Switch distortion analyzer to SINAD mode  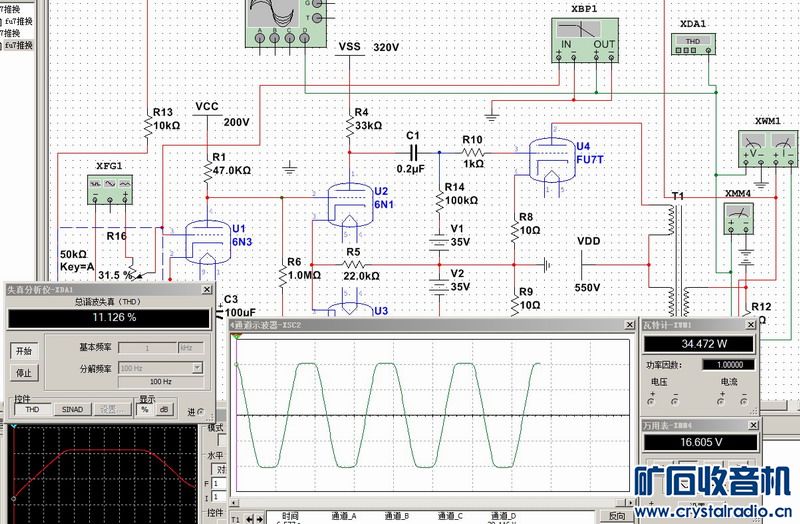[x=73, y=409]
